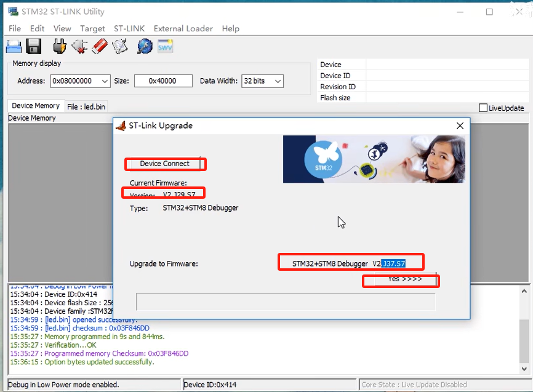Open the External Loader menu
The width and height of the screenshot is (533, 392).
183,28
